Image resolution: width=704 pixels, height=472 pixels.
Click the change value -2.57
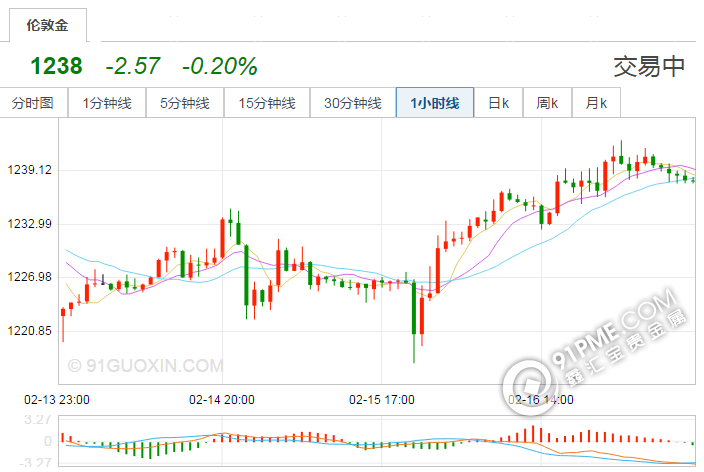coord(132,66)
